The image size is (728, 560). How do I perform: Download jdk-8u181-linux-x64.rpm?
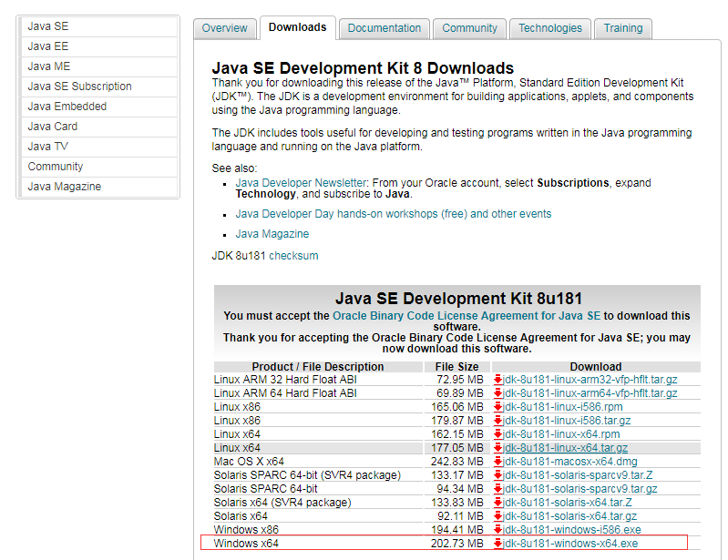click(561, 434)
